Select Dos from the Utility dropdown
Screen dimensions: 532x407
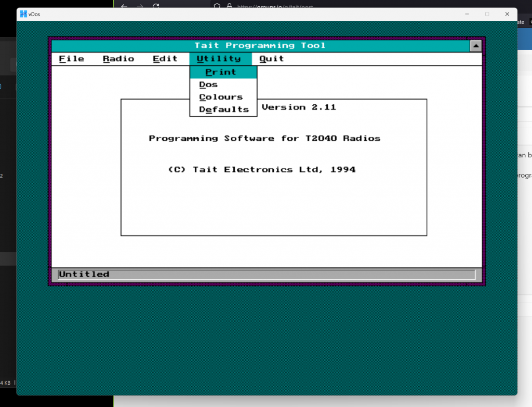[208, 85]
